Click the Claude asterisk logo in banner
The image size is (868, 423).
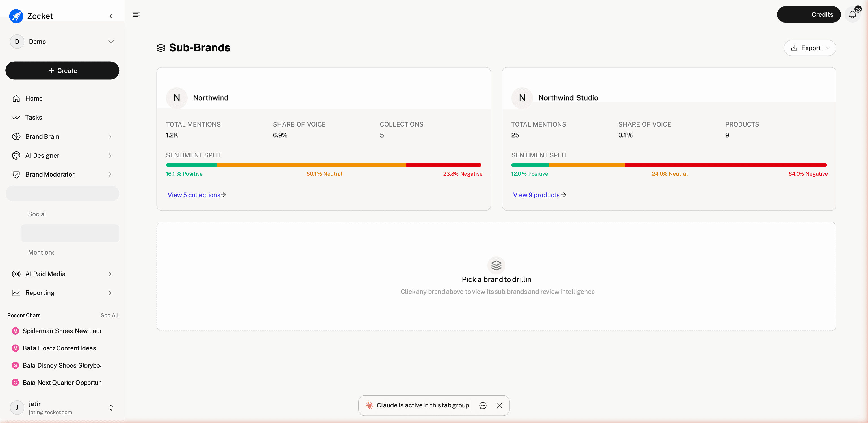(370, 405)
